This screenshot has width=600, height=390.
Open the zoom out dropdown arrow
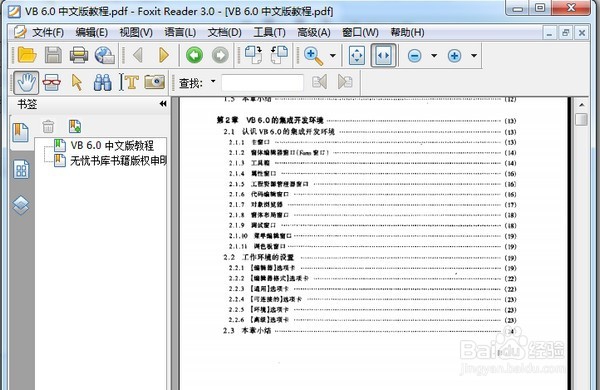point(434,56)
